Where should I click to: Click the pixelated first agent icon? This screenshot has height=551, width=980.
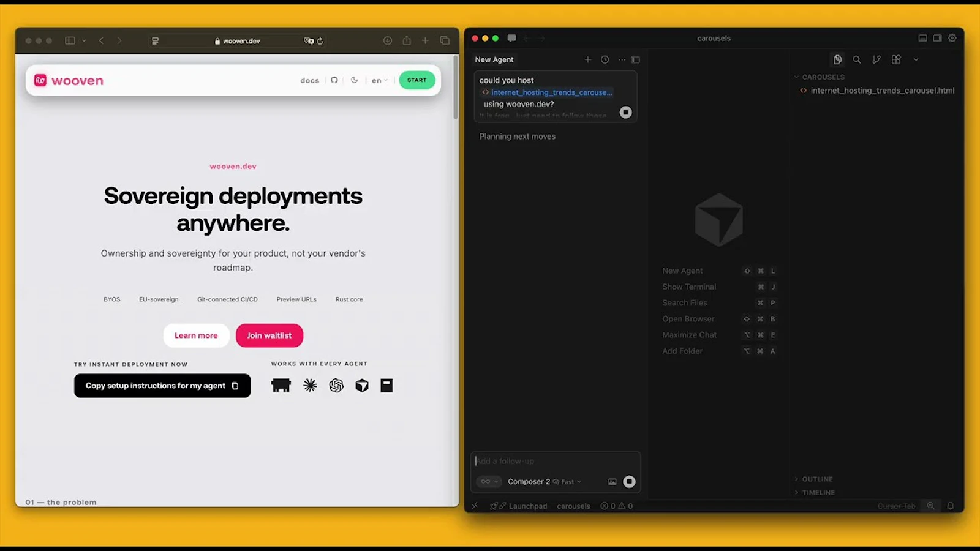[x=281, y=385]
